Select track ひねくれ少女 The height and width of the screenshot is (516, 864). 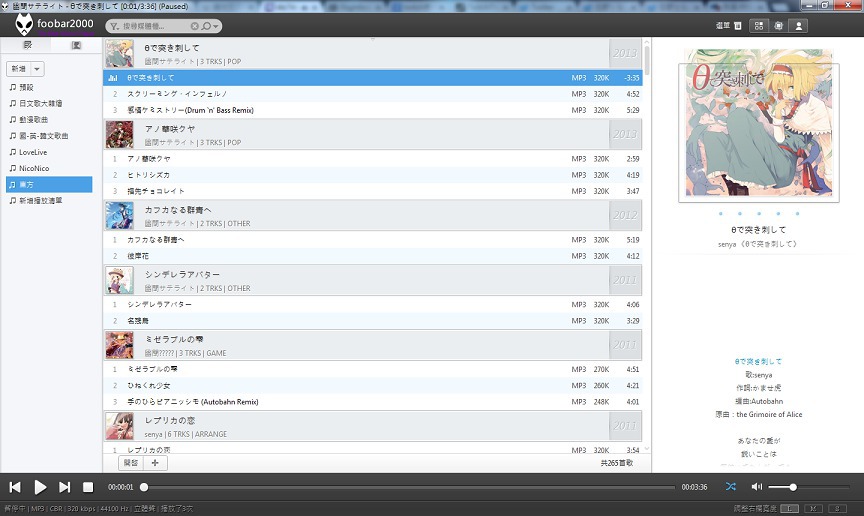372,385
